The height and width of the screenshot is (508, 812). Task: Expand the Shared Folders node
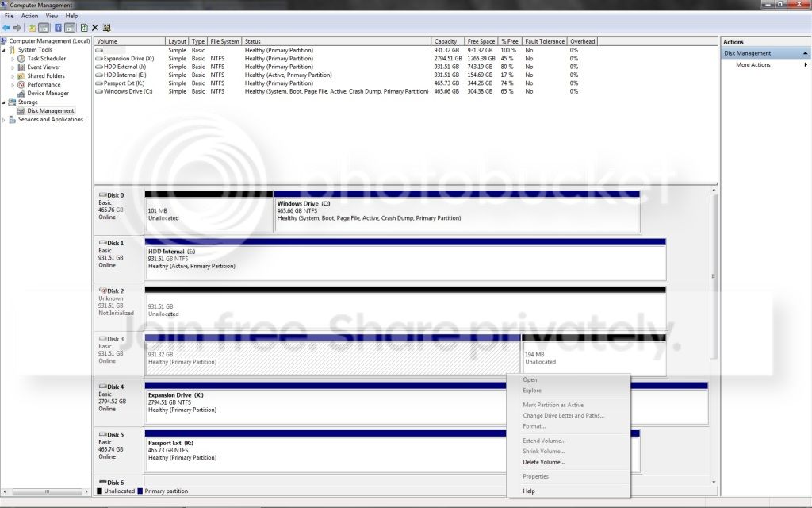pyautogui.click(x=13, y=76)
